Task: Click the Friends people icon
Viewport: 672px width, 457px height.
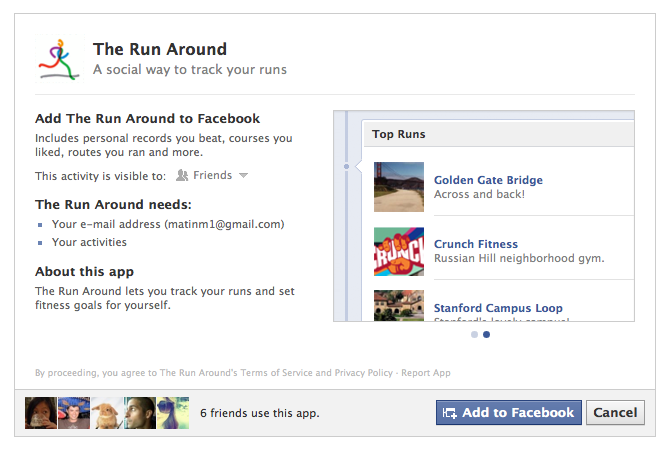Action: pyautogui.click(x=182, y=175)
